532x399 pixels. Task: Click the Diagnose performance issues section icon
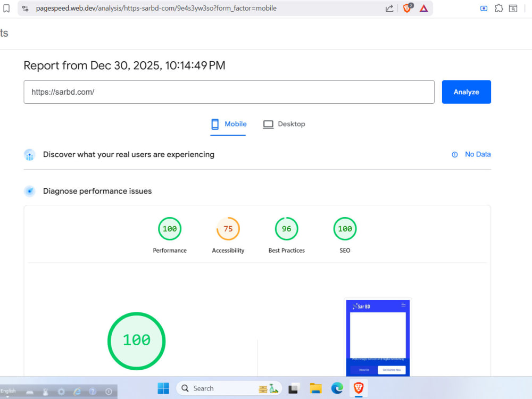tap(29, 192)
